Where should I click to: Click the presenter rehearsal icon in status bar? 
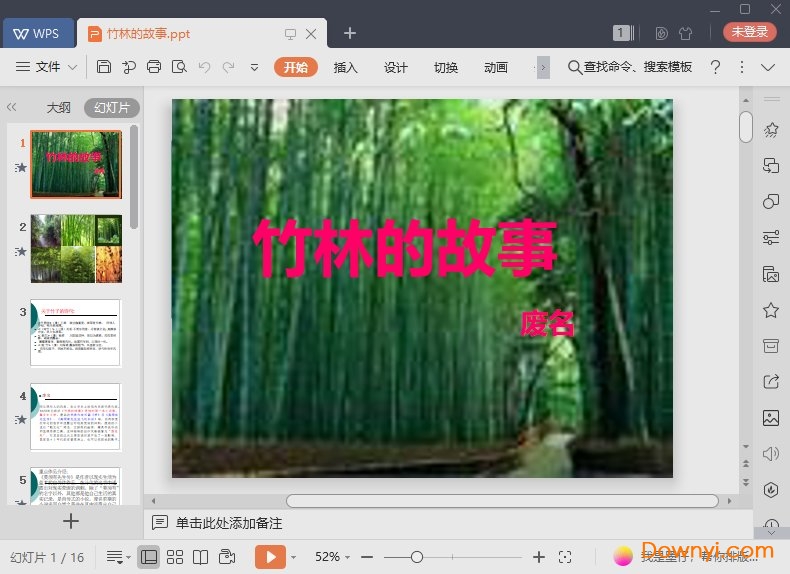(x=227, y=556)
